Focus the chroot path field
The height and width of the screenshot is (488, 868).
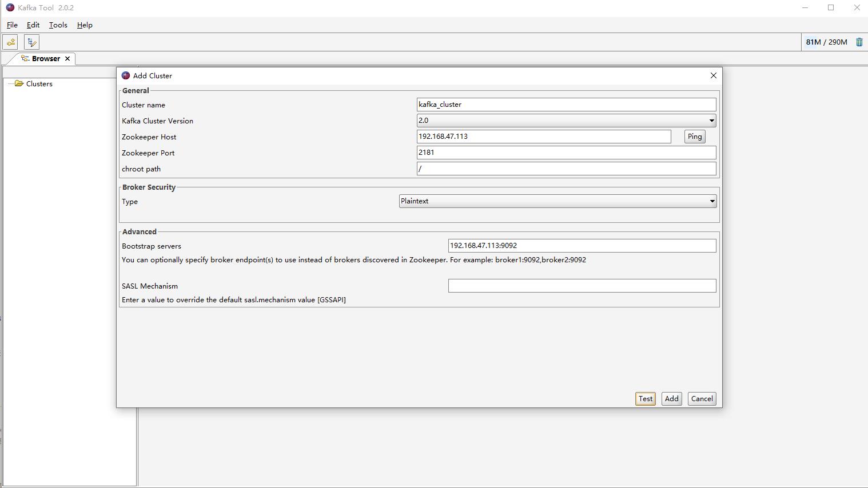[566, 169]
